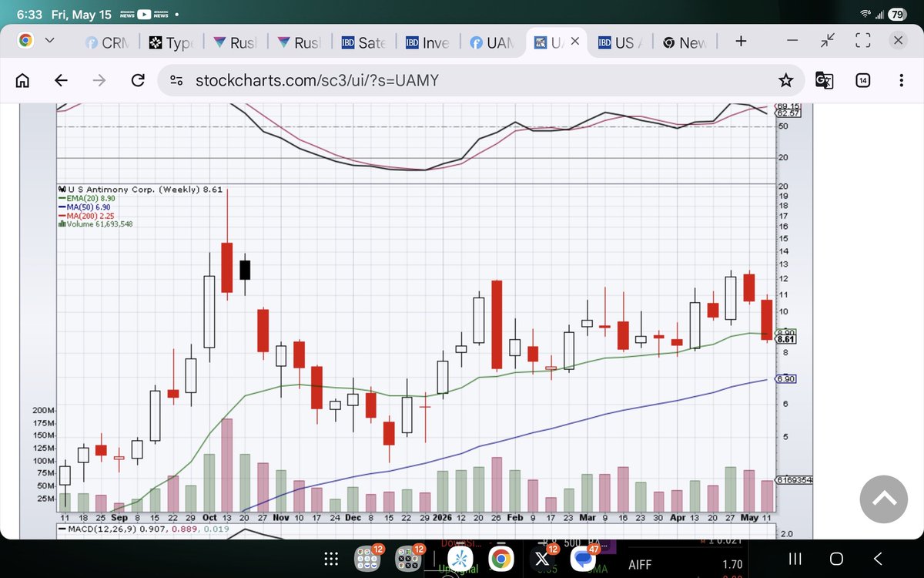This screenshot has width=924, height=578.
Task: Expand the tab strip dropdown chevron
Action: click(x=49, y=42)
